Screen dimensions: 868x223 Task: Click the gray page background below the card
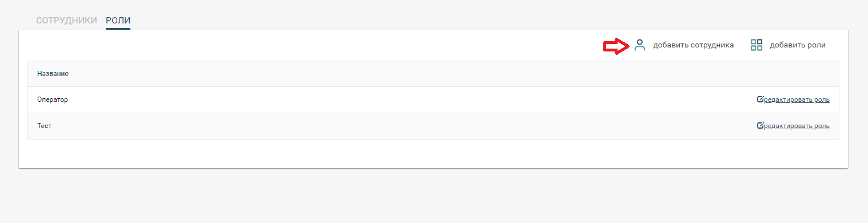click(x=433, y=196)
